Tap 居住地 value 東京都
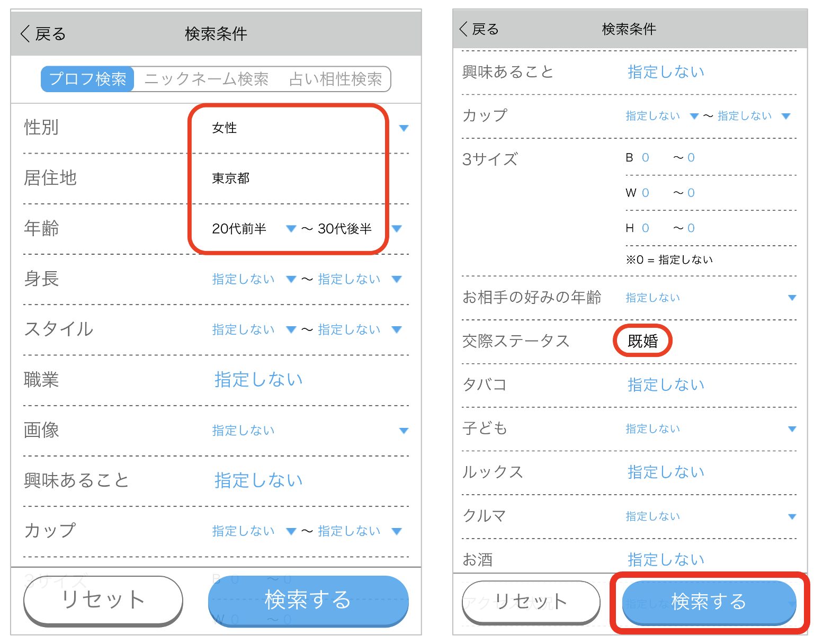This screenshot has height=644, width=823. click(x=231, y=178)
